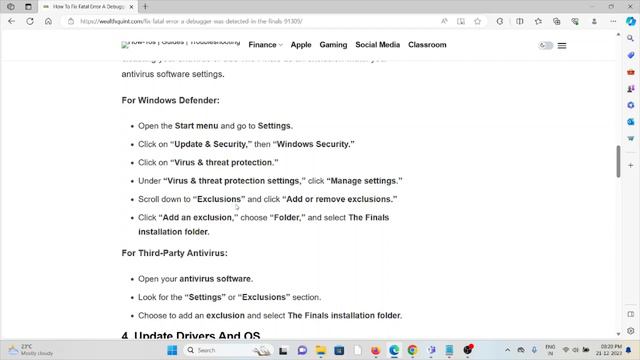Open the weather widget showing 23°C
This screenshot has height=360, width=640.
31,350
